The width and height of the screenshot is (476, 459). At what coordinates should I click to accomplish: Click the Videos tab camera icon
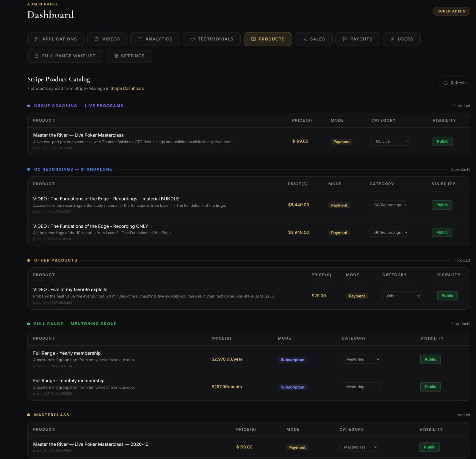(x=97, y=39)
